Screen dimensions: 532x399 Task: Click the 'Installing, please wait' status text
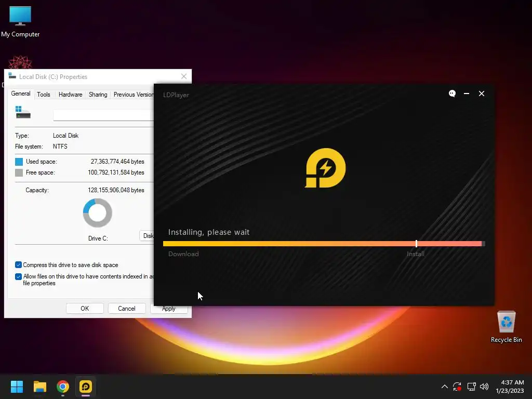(209, 232)
